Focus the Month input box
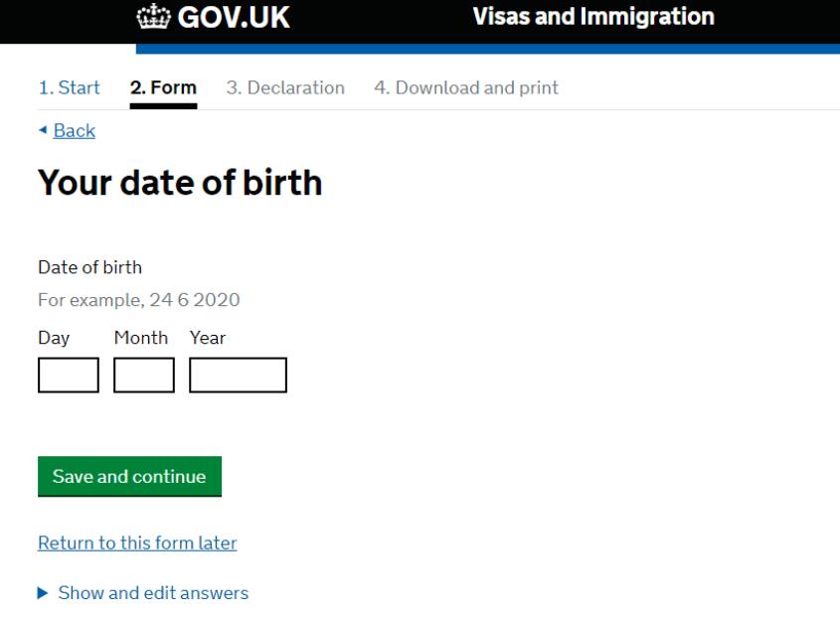 [144, 375]
